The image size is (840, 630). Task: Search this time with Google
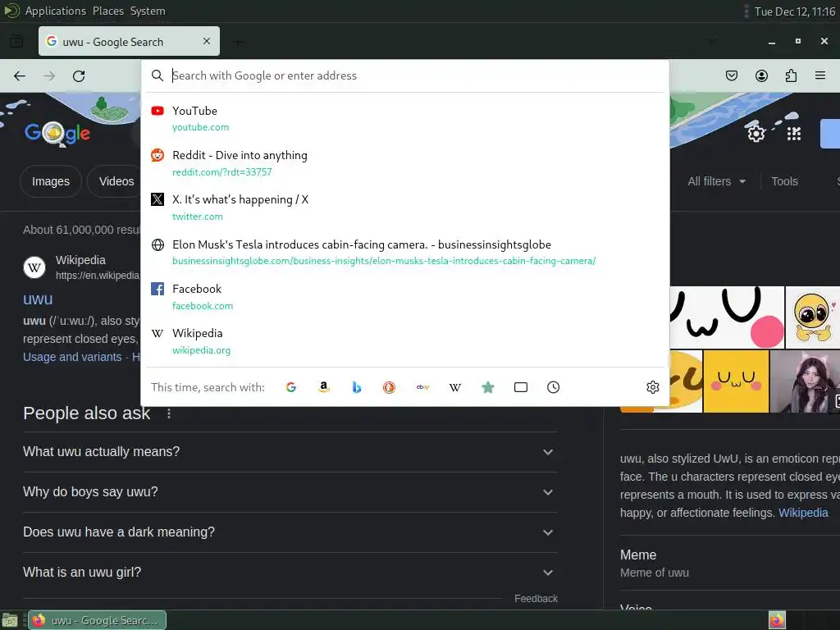(x=291, y=387)
